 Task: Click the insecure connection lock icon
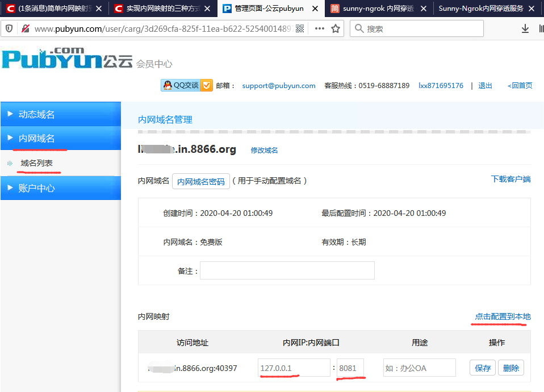pyautogui.click(x=26, y=28)
